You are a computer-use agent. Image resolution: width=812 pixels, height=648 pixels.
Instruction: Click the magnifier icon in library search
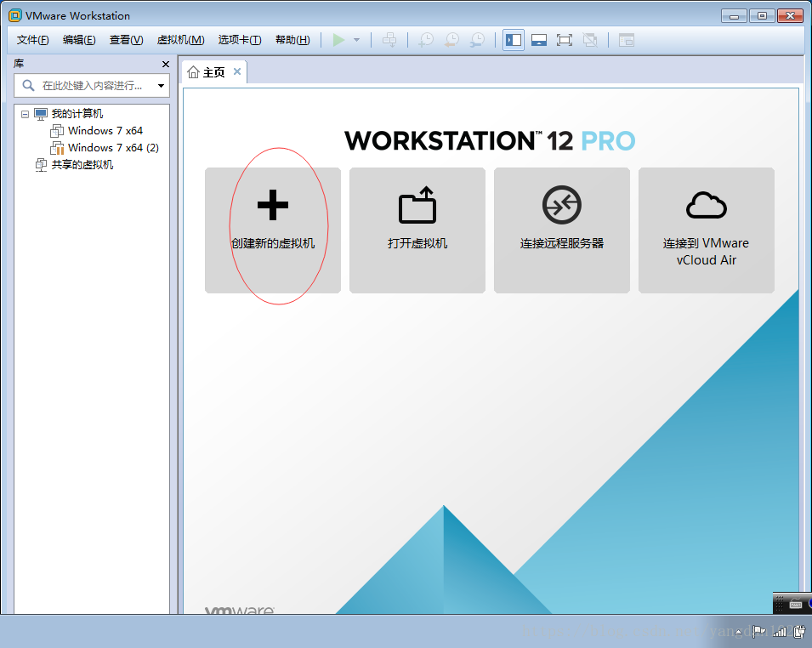[28, 86]
